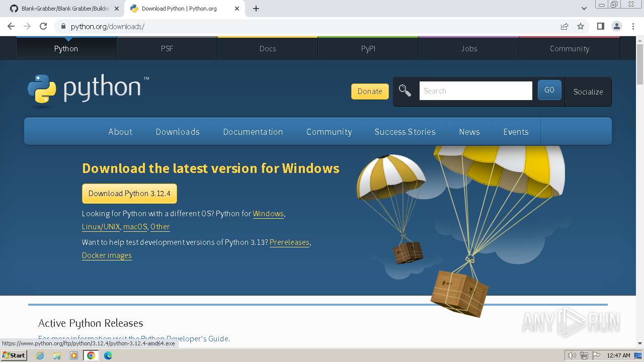Open Community in the main menu bar
The width and height of the screenshot is (644, 362).
click(x=329, y=132)
